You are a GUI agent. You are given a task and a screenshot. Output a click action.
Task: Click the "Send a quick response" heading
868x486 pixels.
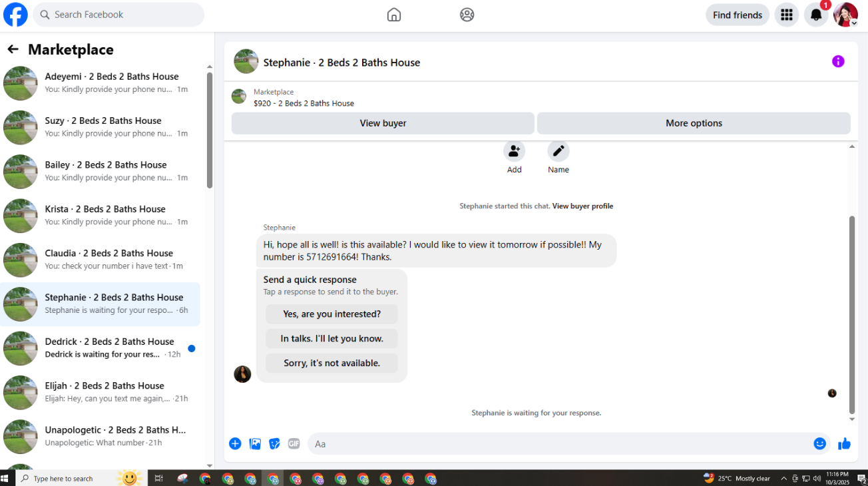point(310,280)
